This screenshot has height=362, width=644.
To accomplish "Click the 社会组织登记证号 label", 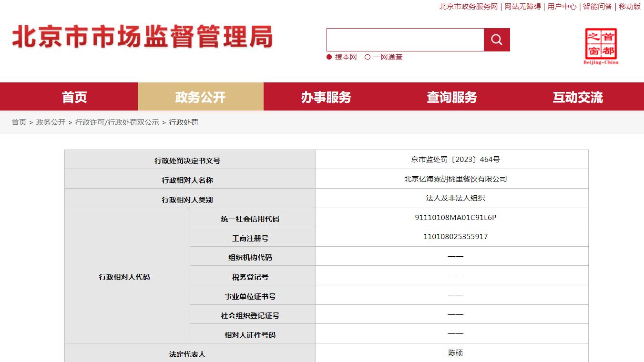I will tap(250, 316).
